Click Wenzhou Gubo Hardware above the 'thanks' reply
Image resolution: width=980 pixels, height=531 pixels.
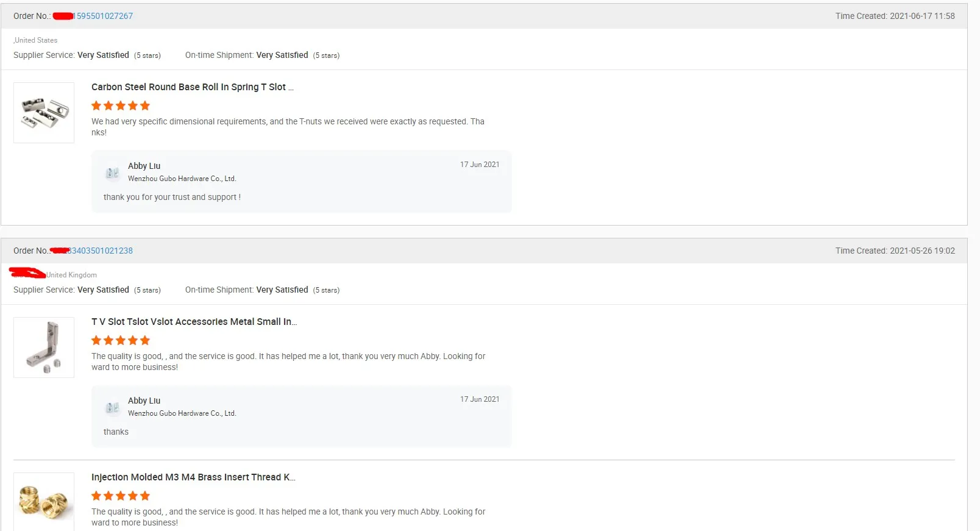pyautogui.click(x=182, y=413)
